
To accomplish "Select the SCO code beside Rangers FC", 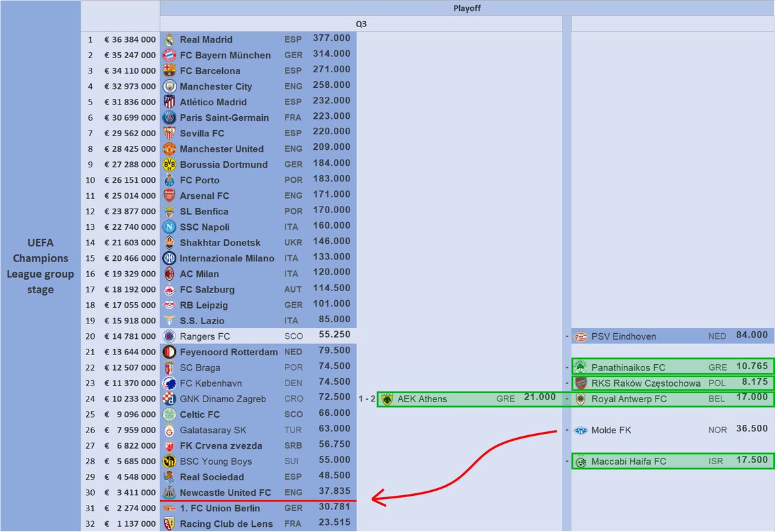I will 293,336.
